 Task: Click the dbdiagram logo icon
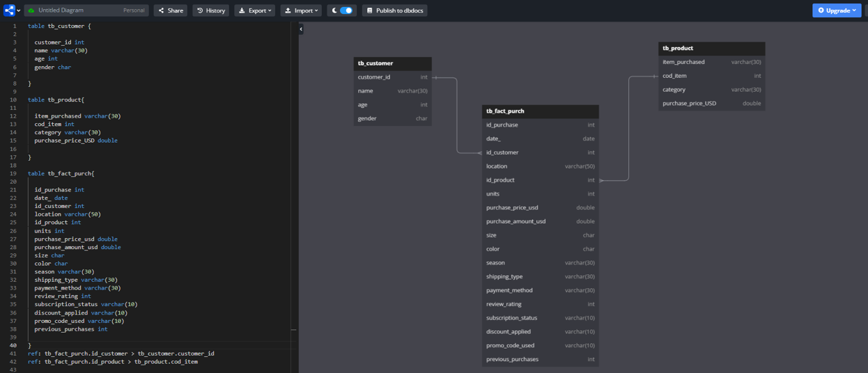click(x=9, y=10)
